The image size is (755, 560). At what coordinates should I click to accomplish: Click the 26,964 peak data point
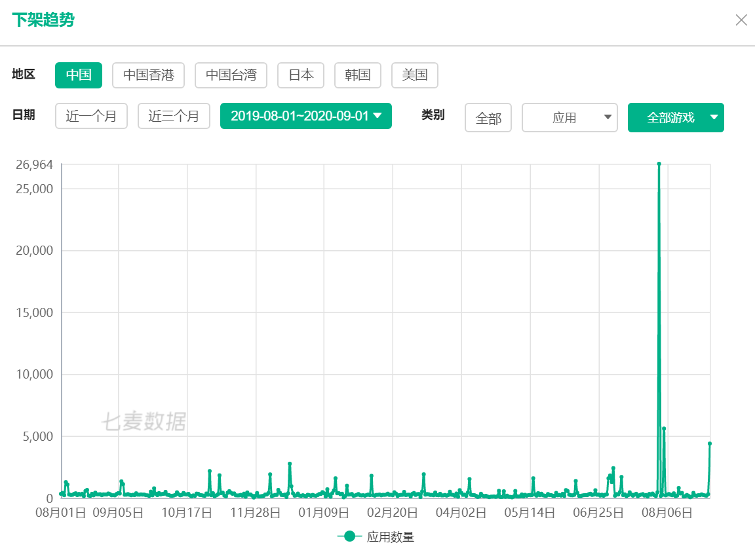click(659, 164)
